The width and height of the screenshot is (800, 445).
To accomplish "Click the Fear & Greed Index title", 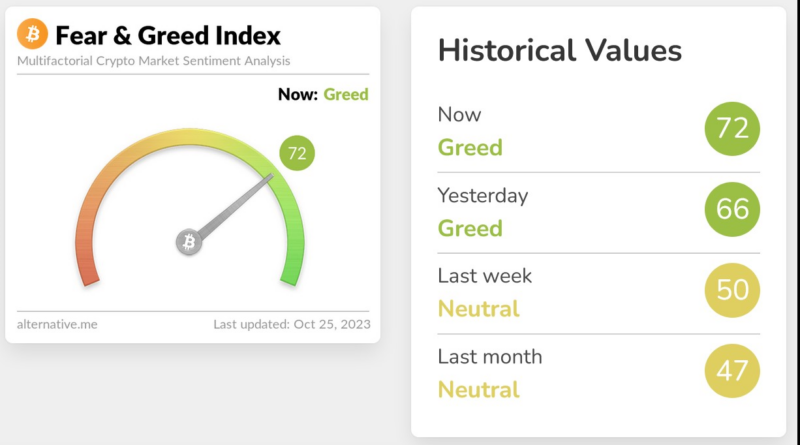I will tap(168, 36).
